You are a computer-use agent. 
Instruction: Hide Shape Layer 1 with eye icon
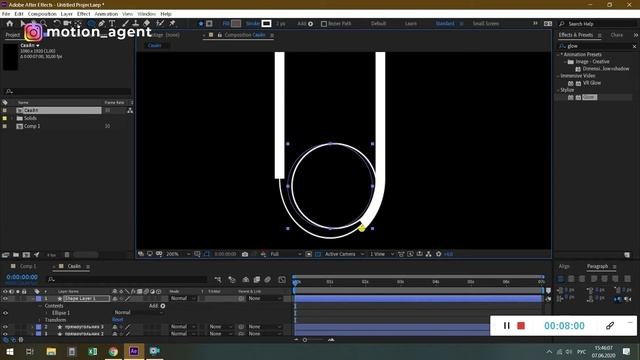click(x=5, y=299)
